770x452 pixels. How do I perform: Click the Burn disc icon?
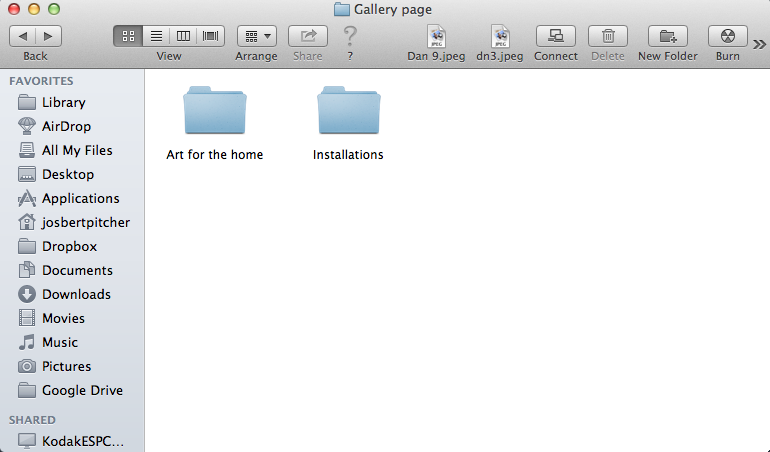pyautogui.click(x=727, y=36)
